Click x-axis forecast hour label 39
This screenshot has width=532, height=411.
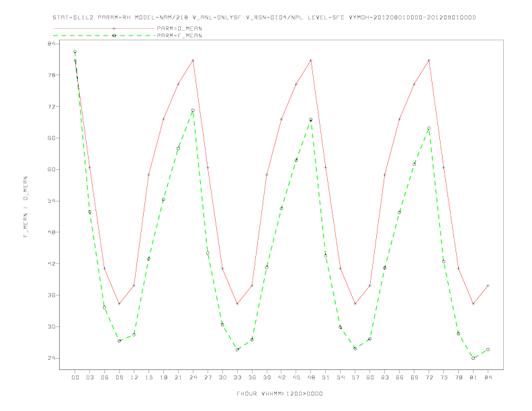(267, 377)
